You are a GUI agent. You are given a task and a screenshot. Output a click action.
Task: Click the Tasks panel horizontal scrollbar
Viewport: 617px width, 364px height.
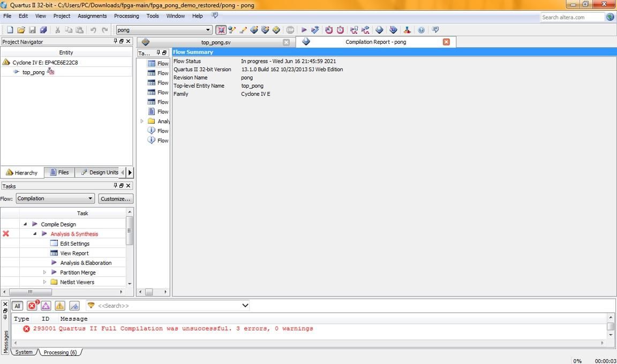pyautogui.click(x=63, y=292)
